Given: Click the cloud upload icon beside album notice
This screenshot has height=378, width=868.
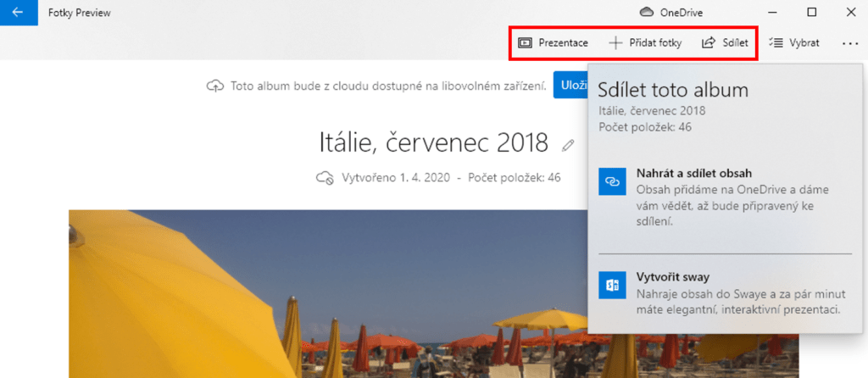Looking at the screenshot, I should (215, 86).
